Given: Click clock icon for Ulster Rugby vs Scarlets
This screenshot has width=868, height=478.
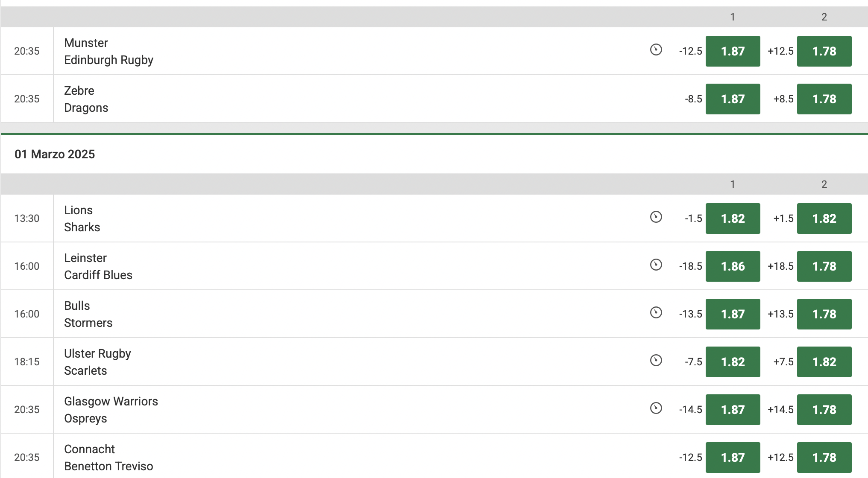Looking at the screenshot, I should pyautogui.click(x=656, y=361).
